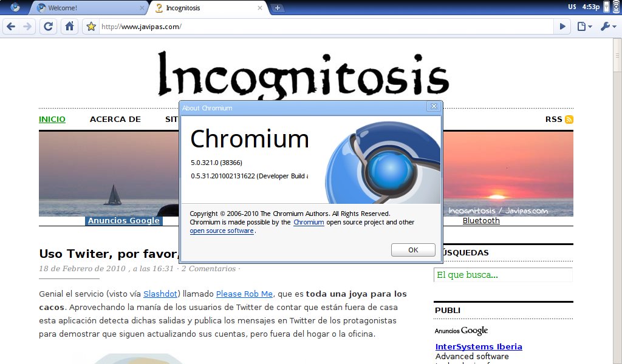The width and height of the screenshot is (622, 364).
Task: Open the INICIO menu item
Action: pos(52,120)
